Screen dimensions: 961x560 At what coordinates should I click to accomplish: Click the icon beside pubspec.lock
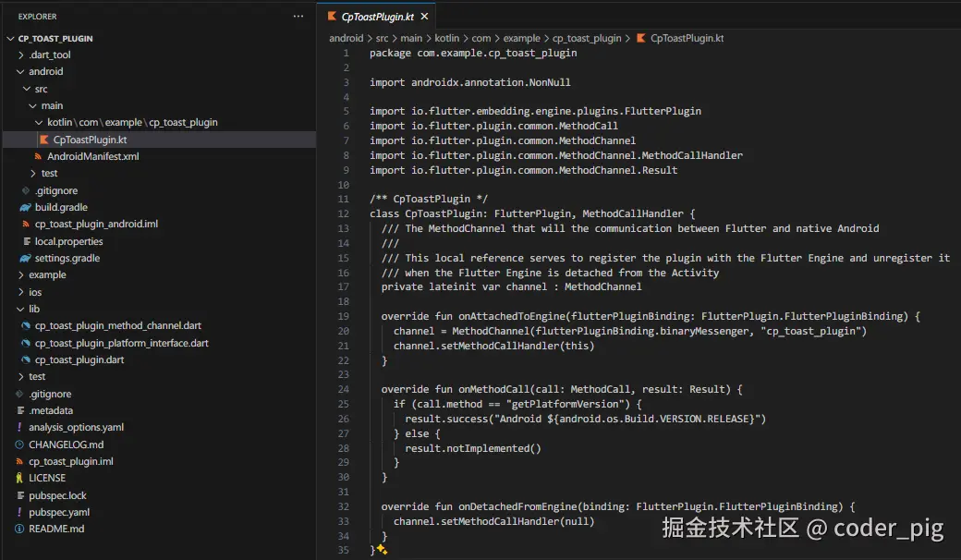click(x=20, y=495)
